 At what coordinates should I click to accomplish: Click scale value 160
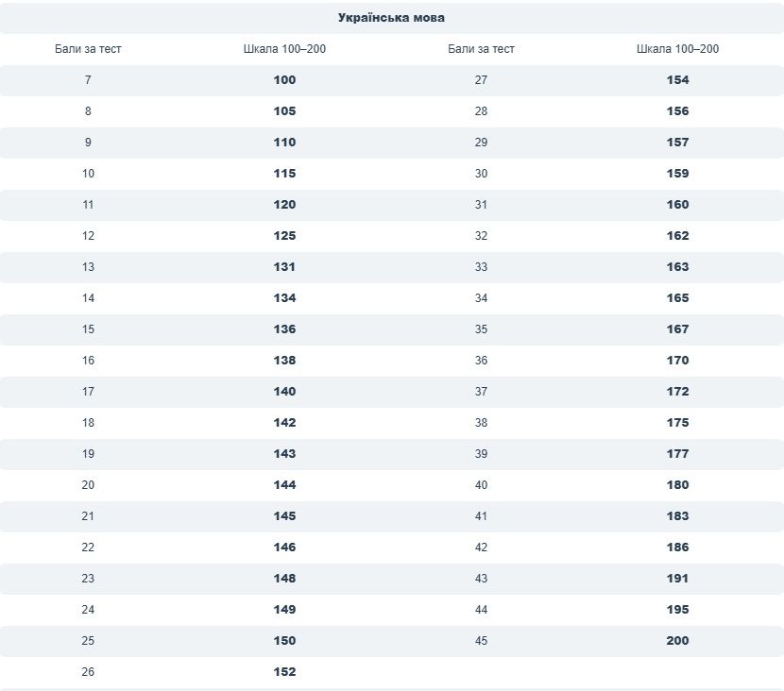[677, 205]
